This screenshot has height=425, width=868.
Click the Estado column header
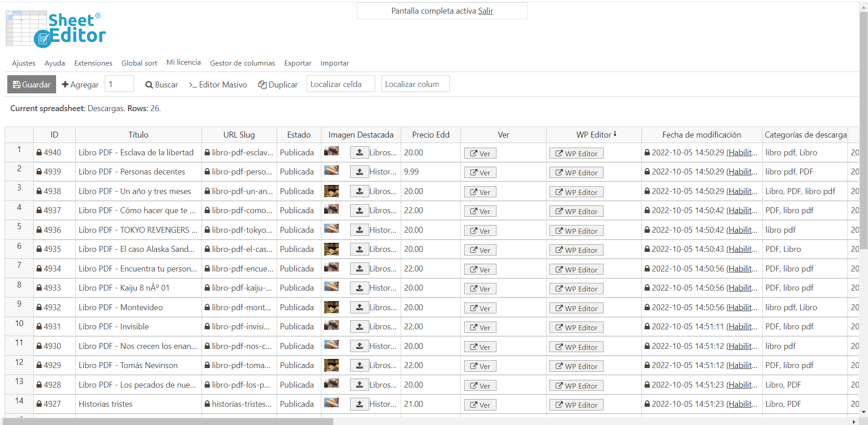[299, 135]
